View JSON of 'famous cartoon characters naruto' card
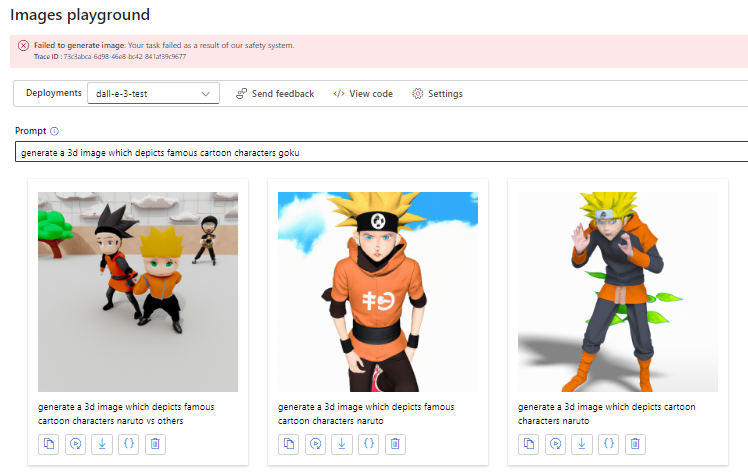This screenshot has width=748, height=474. 369,444
